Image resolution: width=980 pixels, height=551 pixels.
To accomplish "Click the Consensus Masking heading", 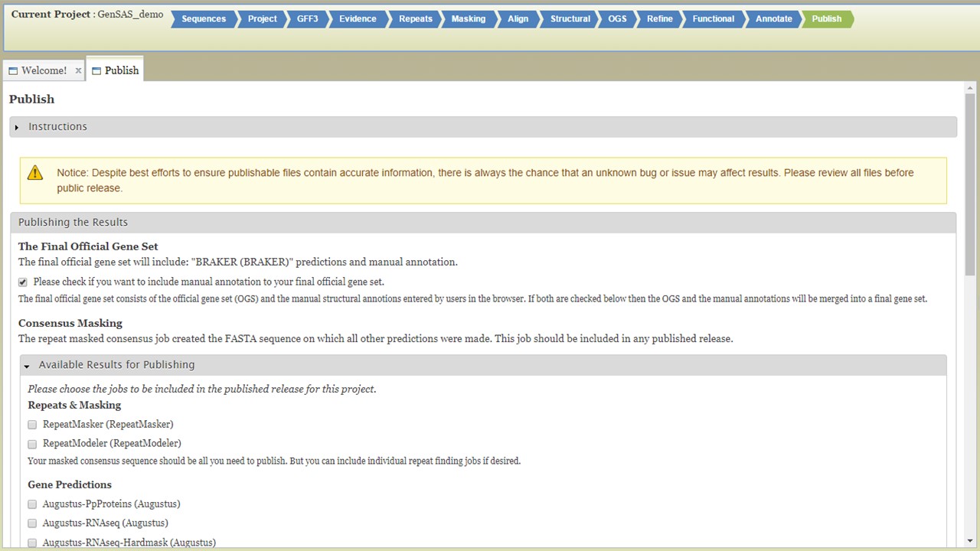I will tap(70, 323).
